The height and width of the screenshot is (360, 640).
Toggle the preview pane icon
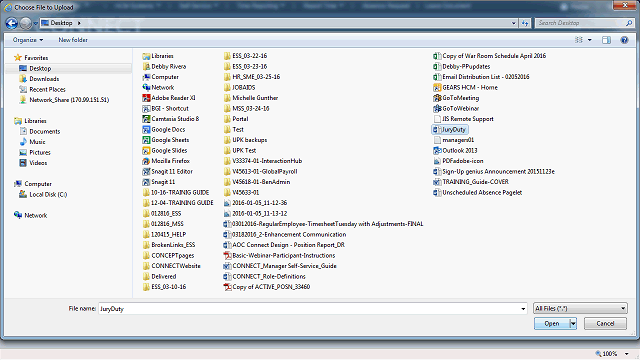click(x=606, y=40)
